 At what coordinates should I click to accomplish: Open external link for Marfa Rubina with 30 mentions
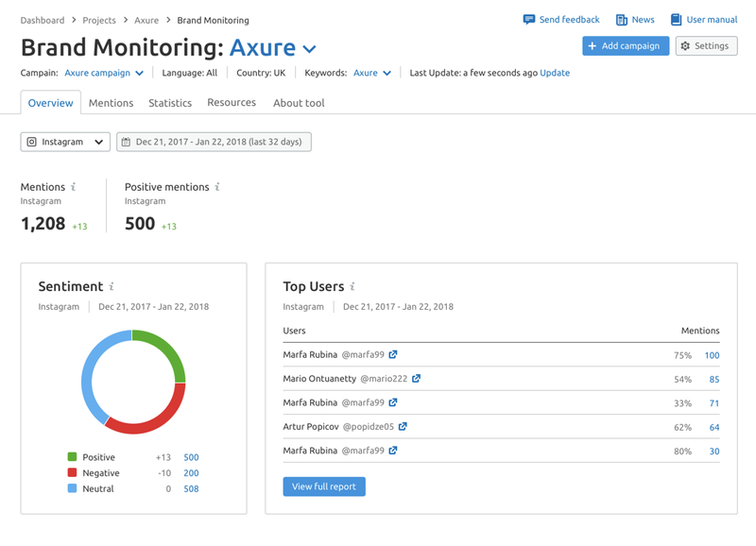(393, 451)
